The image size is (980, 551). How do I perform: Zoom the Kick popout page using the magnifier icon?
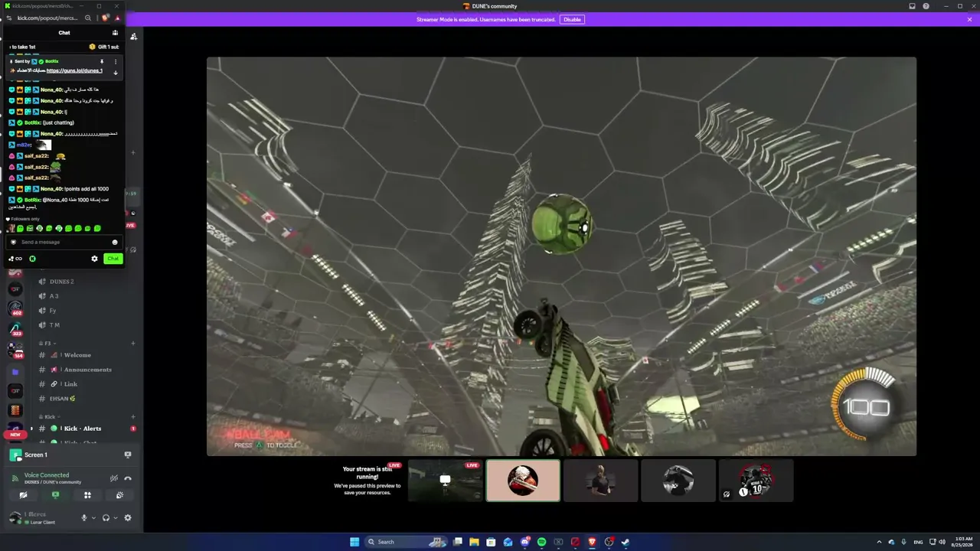pos(88,18)
